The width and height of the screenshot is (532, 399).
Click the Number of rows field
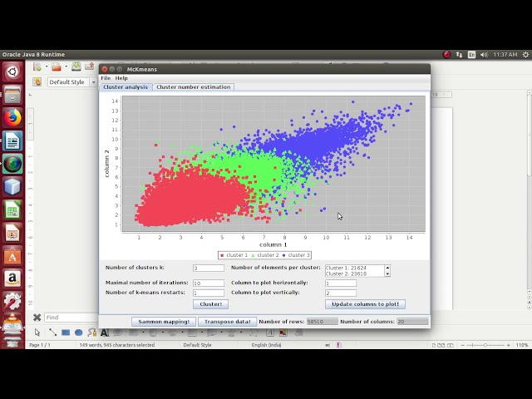pyautogui.click(x=322, y=322)
